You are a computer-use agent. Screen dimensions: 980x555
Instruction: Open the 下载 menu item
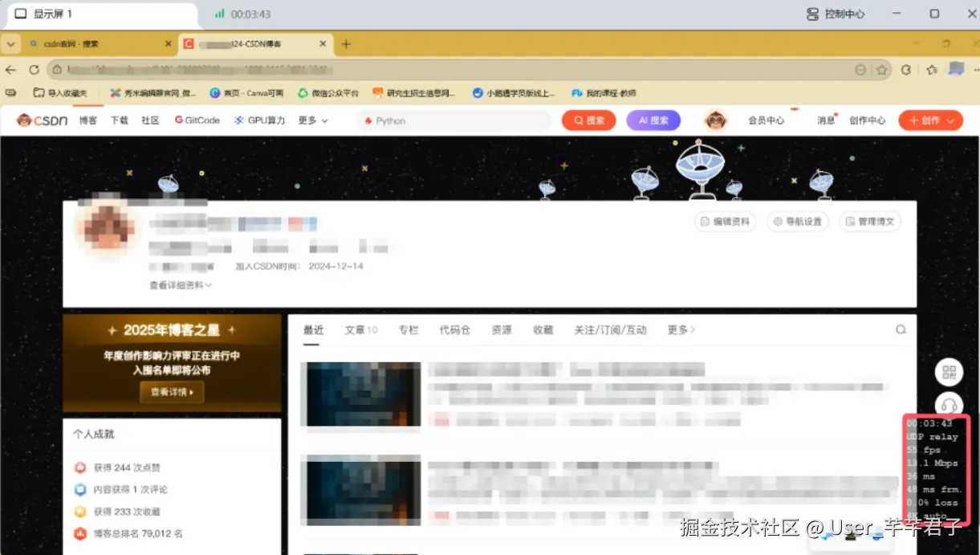click(119, 120)
